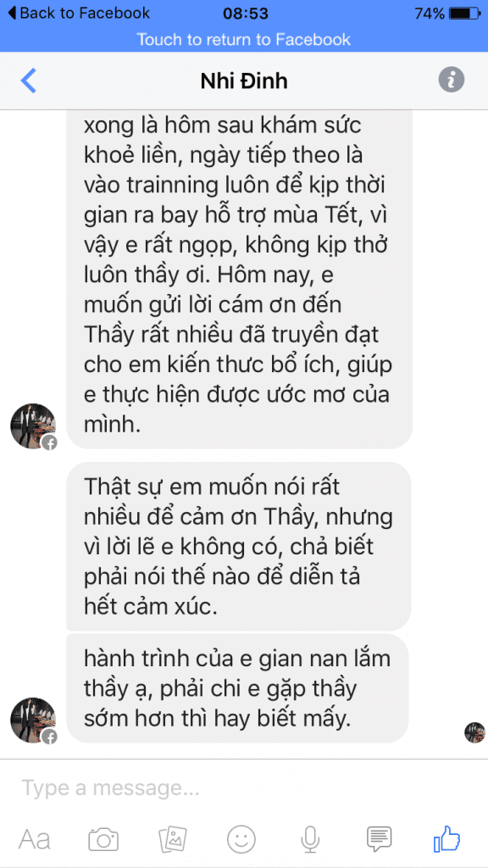Tap Touch to return to Facebook banner
The height and width of the screenshot is (868, 488).
pyautogui.click(x=244, y=40)
